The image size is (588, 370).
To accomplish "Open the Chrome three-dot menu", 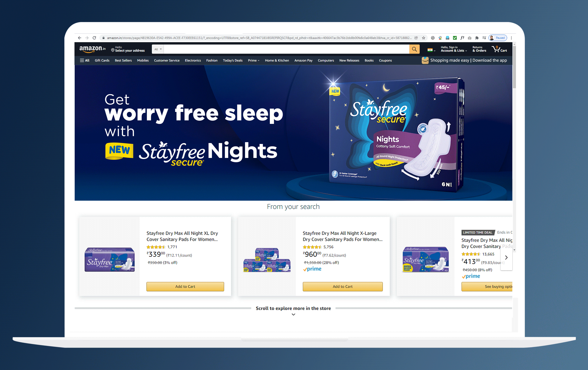I will click(x=511, y=38).
